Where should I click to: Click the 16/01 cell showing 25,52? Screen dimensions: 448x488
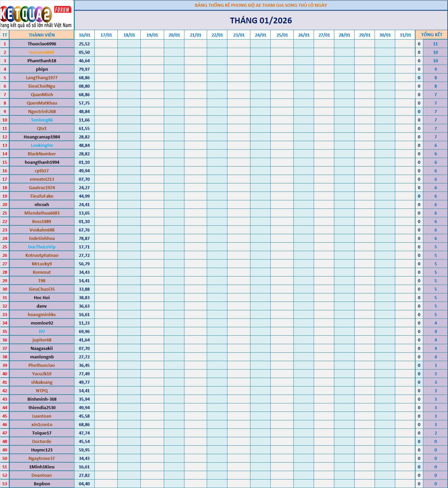(x=84, y=44)
